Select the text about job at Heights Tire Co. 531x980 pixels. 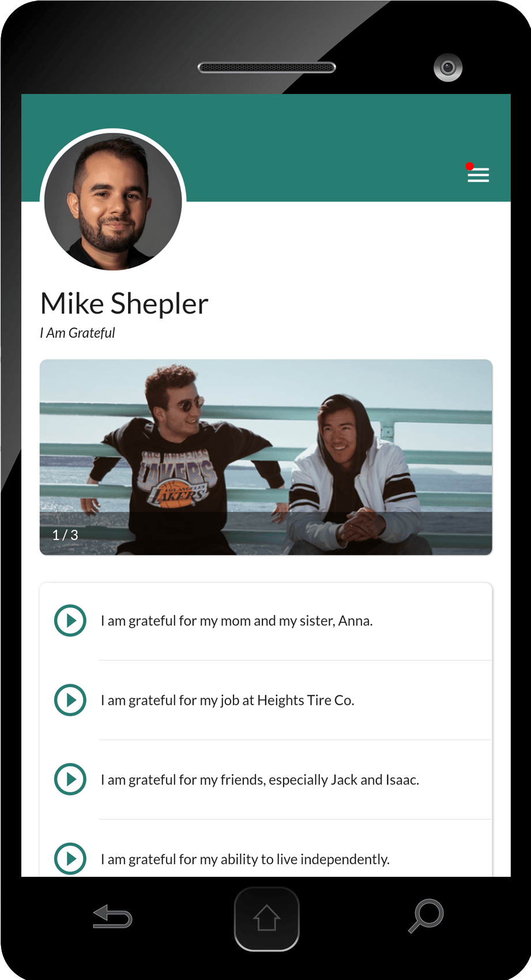click(x=228, y=700)
